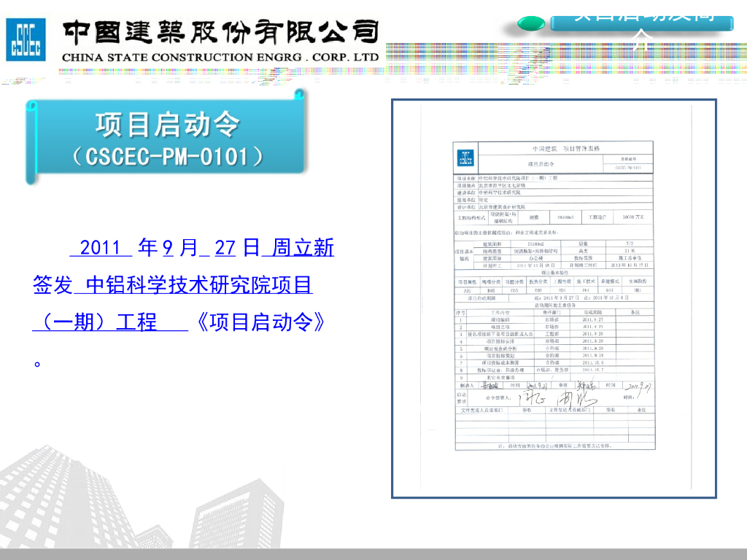Open the scanned 项目启动令 document image
747x560 pixels.
(x=554, y=298)
